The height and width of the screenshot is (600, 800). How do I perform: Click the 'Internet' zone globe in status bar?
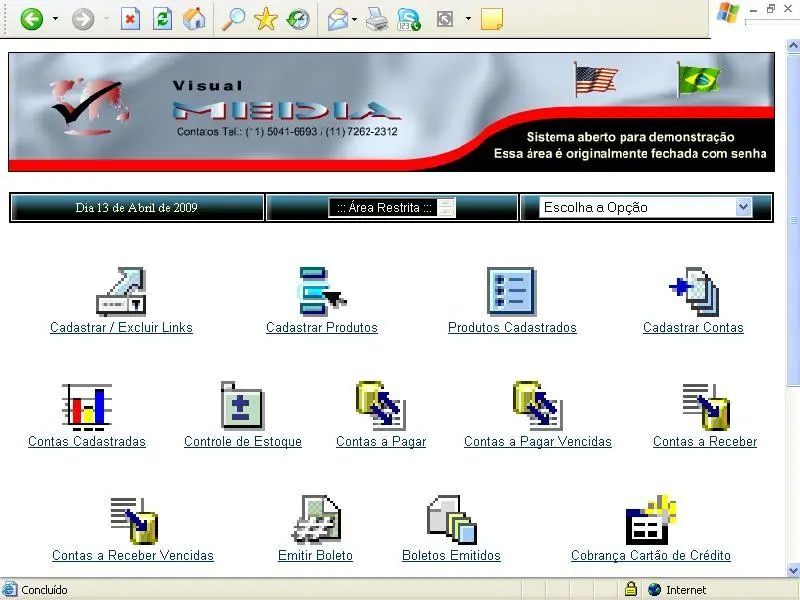[654, 590]
